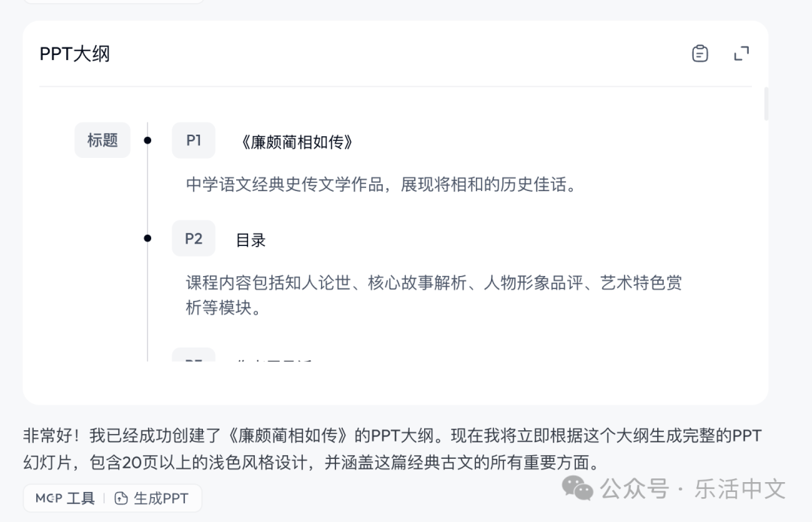Click the MCP 工具 label
Screen dimensions: 812x522
[x=65, y=498]
